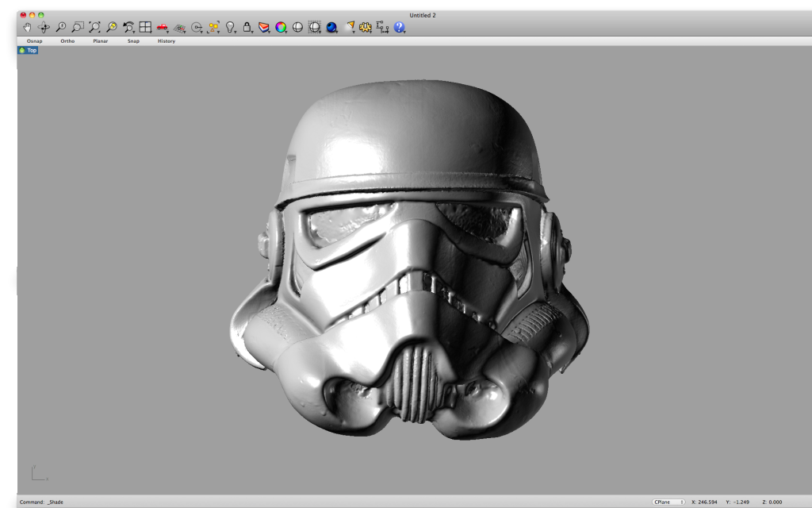
Task: Toggle Osnap on
Action: click(35, 41)
